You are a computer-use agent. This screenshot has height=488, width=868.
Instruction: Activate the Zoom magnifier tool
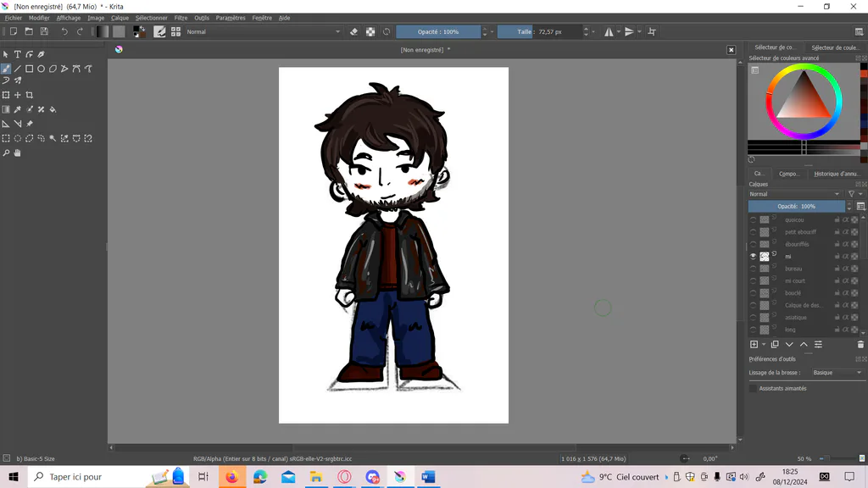[x=6, y=152]
